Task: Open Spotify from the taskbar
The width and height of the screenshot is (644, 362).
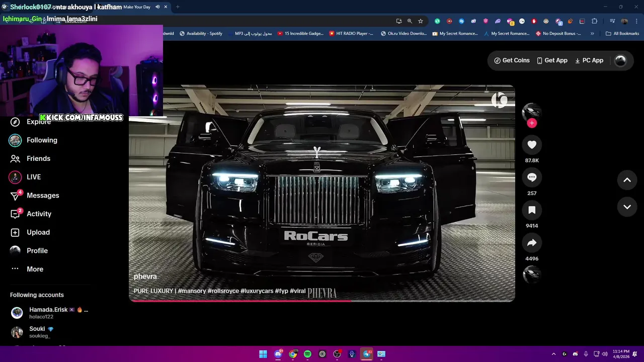Action: pos(307,354)
